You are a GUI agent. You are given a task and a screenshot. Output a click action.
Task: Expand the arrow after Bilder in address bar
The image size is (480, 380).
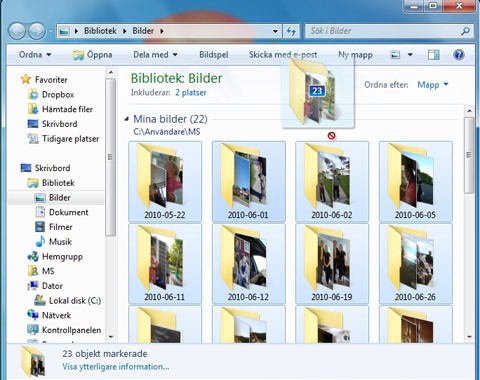click(x=162, y=31)
